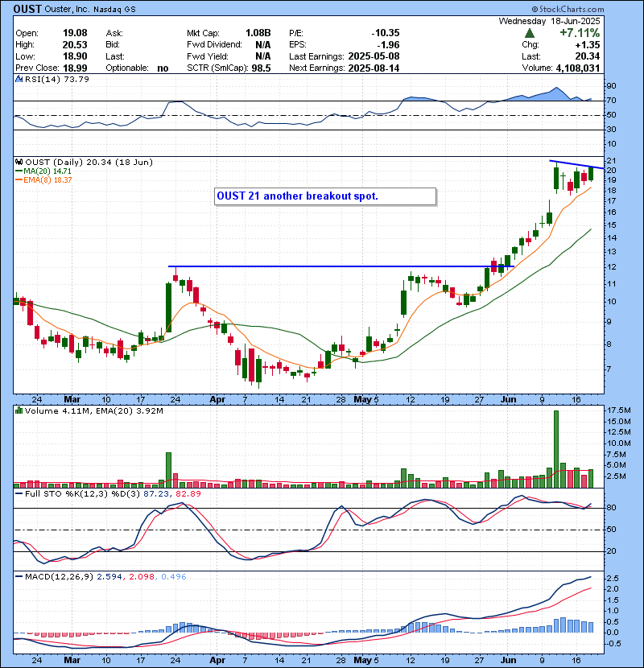Select the green MA(20) legend line sample
The height and width of the screenshot is (668, 644).
click(x=19, y=171)
